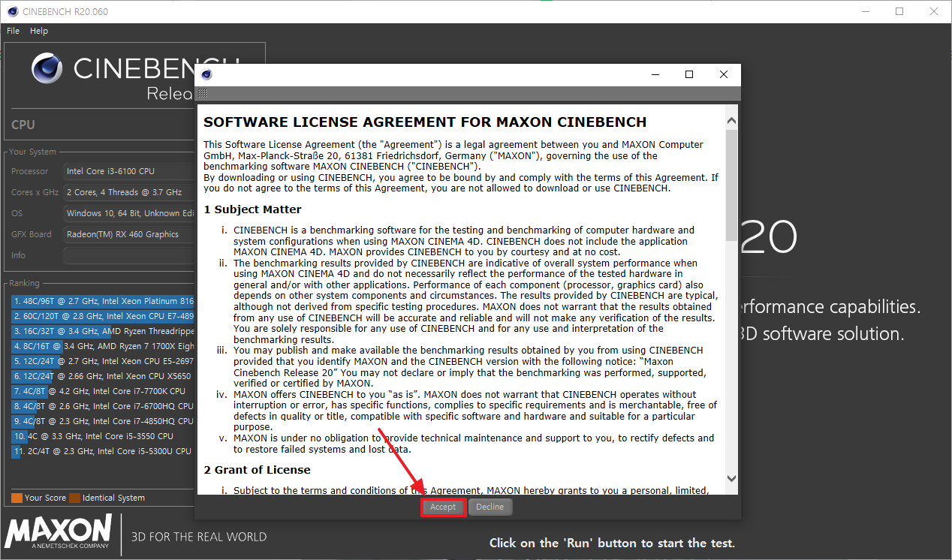Screen dimensions: 952x560
Task: Select ranking entry 4C/8T Core i7-4850HQ
Action: pos(103,421)
